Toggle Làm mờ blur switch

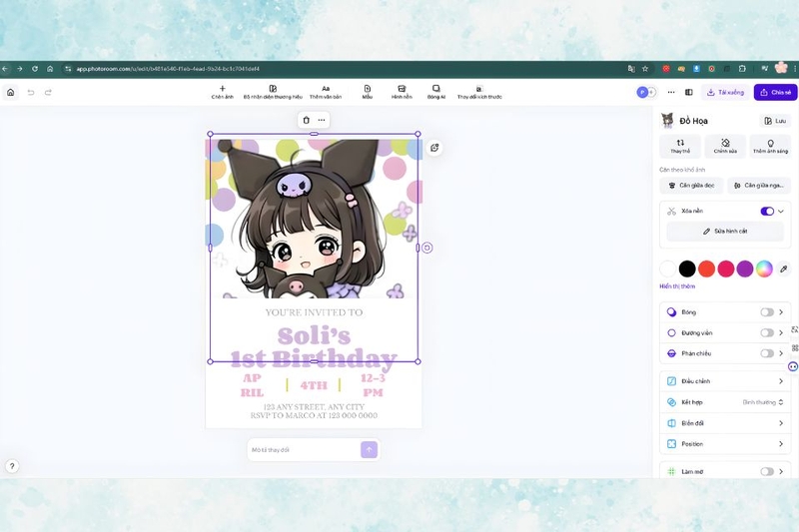pos(767,471)
